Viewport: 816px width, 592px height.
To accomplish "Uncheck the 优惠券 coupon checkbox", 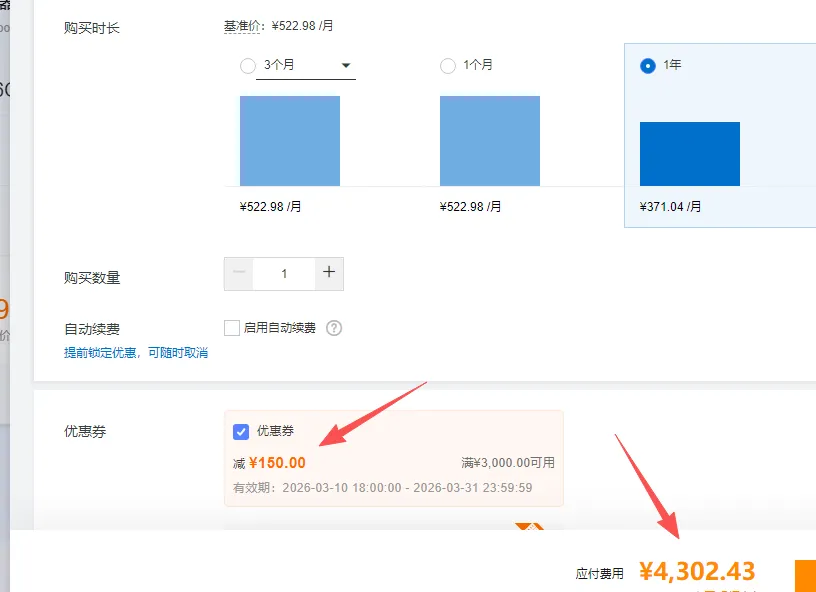I will 240,431.
